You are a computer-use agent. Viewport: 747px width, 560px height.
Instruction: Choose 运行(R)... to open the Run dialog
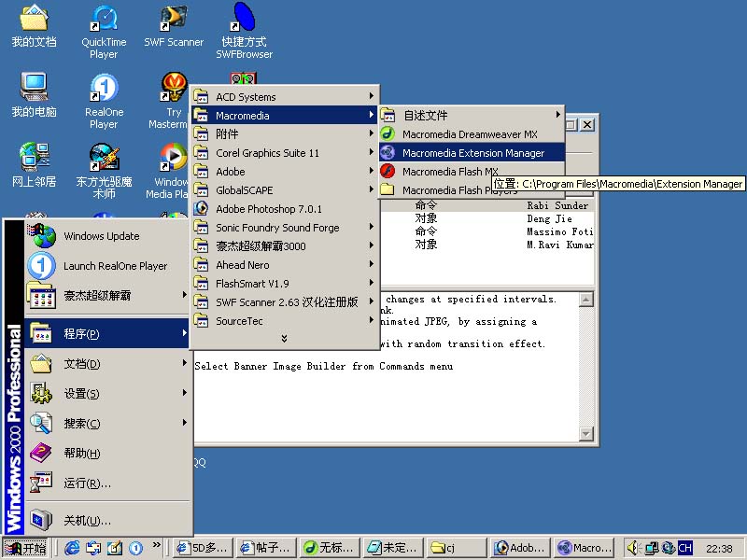coord(107,483)
